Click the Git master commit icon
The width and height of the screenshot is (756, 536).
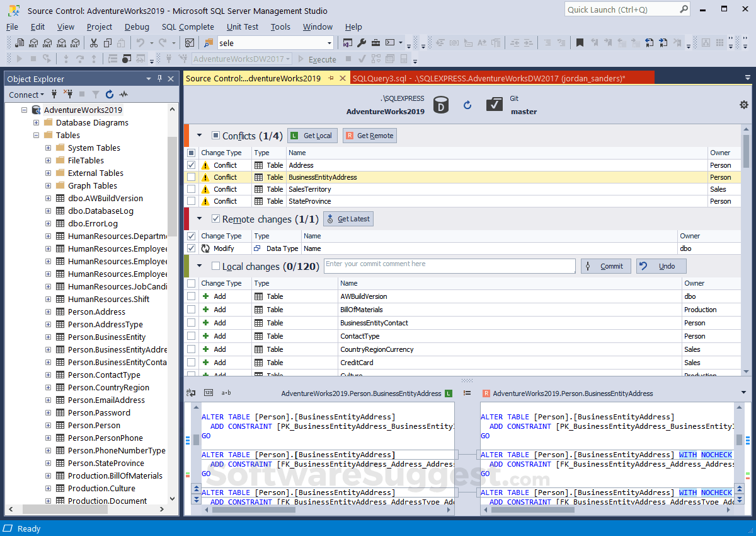[494, 105]
